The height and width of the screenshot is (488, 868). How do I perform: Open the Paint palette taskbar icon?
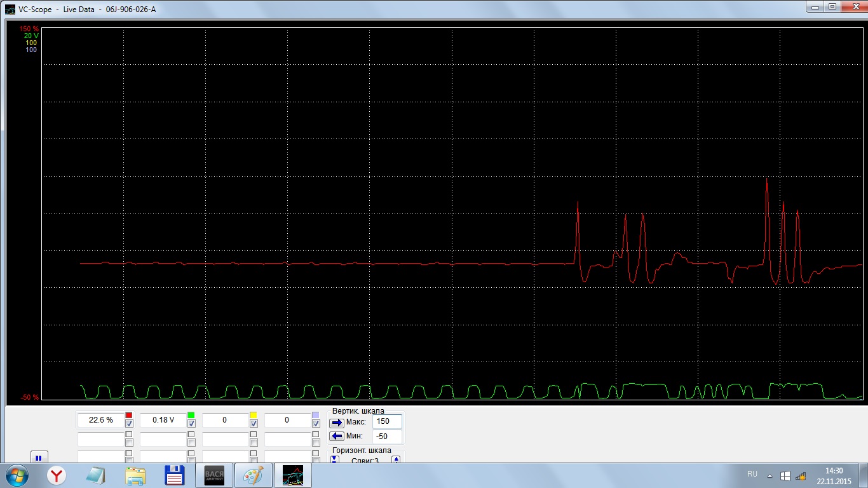point(254,475)
